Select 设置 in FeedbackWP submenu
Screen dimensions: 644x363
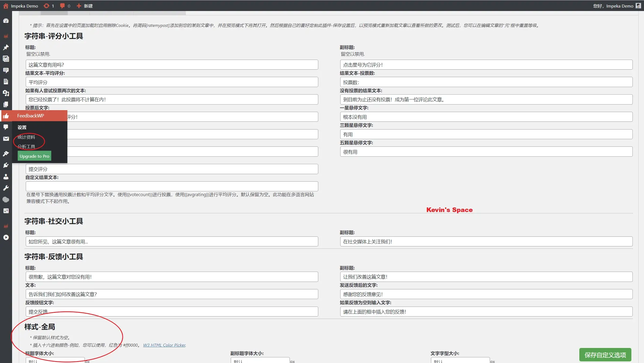(x=22, y=128)
